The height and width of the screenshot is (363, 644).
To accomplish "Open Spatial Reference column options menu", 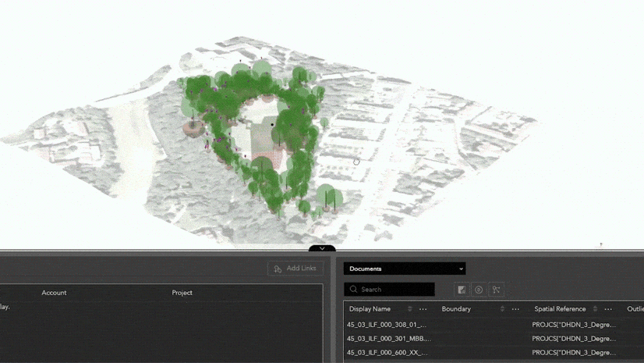I will pos(608,309).
